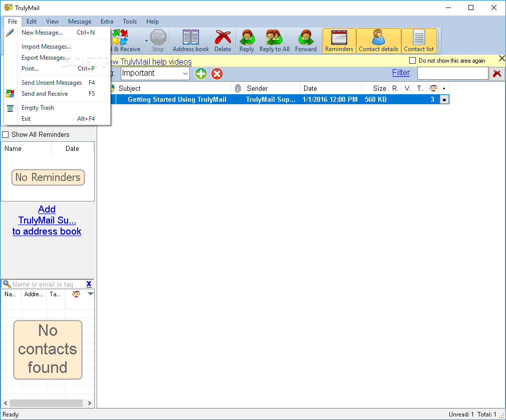
Task: Open the Edit menu
Action: point(31,22)
